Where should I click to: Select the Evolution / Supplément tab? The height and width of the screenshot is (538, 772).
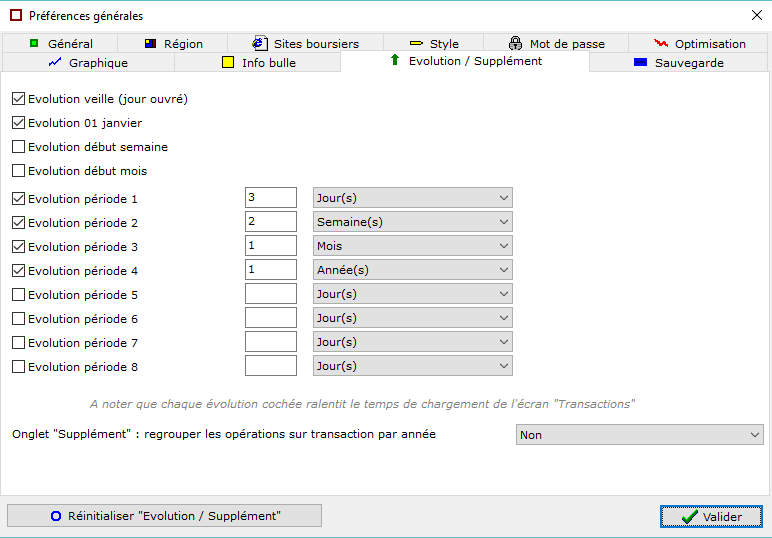[x=465, y=61]
